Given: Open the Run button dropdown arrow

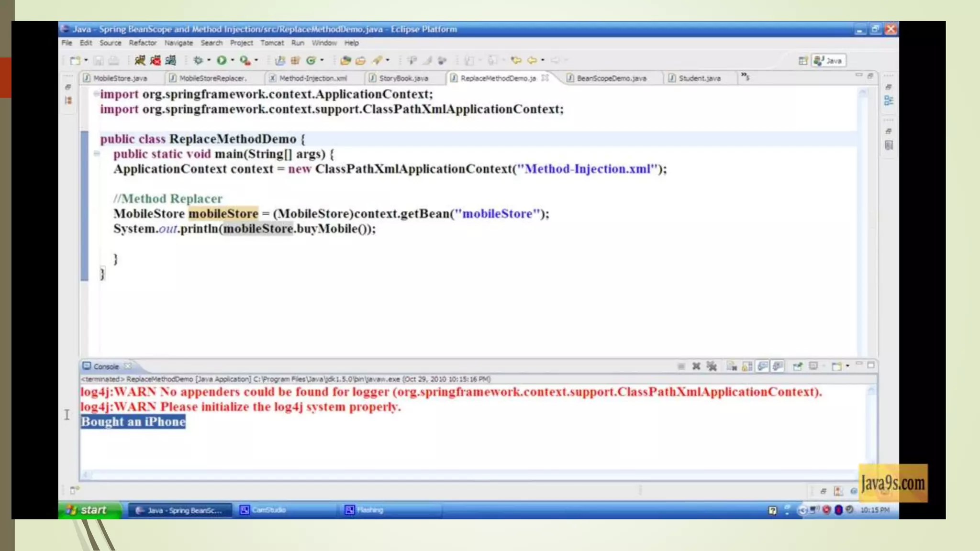Looking at the screenshot, I should tap(233, 60).
